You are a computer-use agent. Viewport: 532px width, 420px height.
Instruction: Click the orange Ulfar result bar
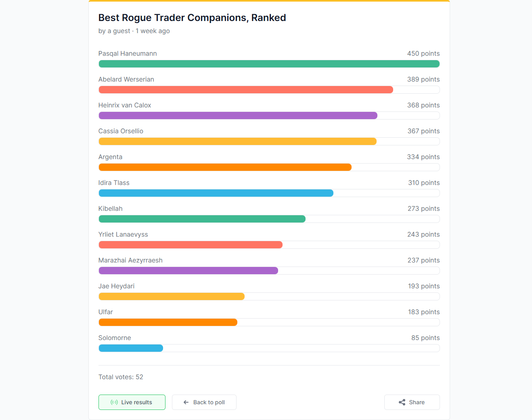pyautogui.click(x=168, y=322)
